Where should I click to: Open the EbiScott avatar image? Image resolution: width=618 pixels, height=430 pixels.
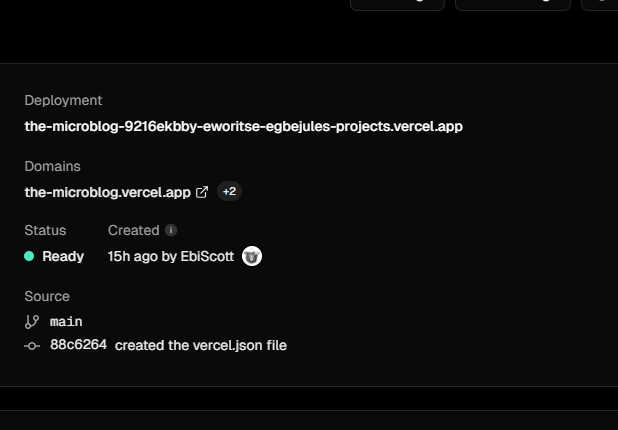pos(252,256)
